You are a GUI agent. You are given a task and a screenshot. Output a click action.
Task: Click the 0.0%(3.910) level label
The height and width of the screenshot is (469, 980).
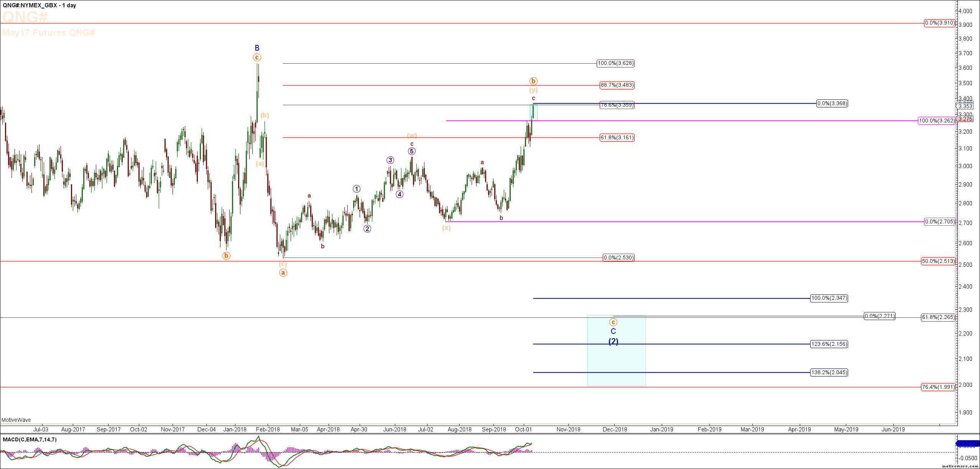[x=939, y=23]
